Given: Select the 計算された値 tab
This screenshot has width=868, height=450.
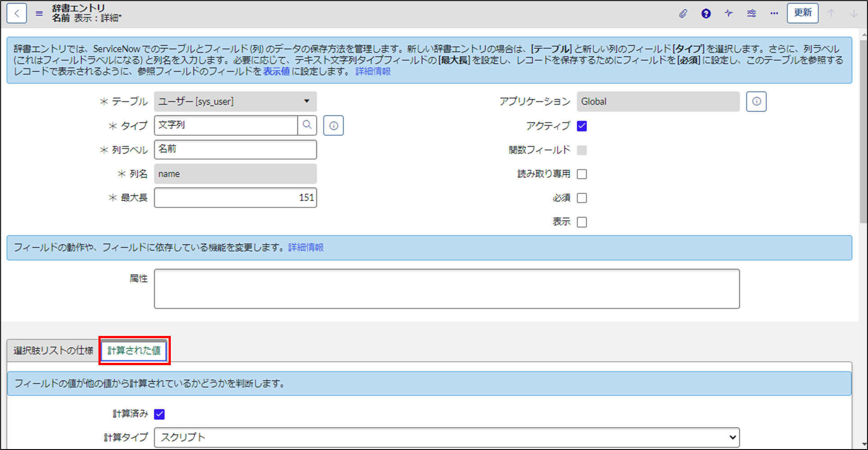Looking at the screenshot, I should click(x=134, y=351).
